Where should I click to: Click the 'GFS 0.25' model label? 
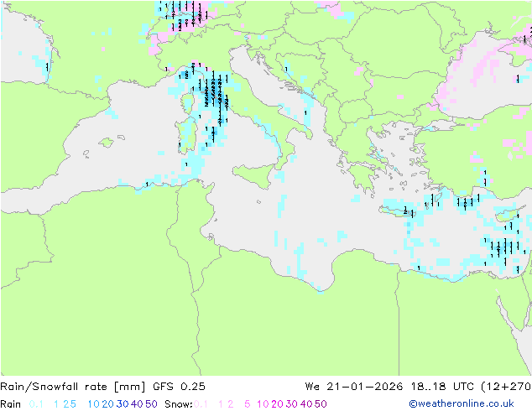click(179, 387)
